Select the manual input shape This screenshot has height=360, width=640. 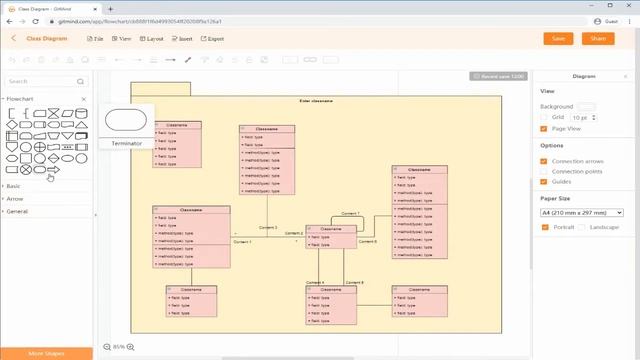(40, 136)
